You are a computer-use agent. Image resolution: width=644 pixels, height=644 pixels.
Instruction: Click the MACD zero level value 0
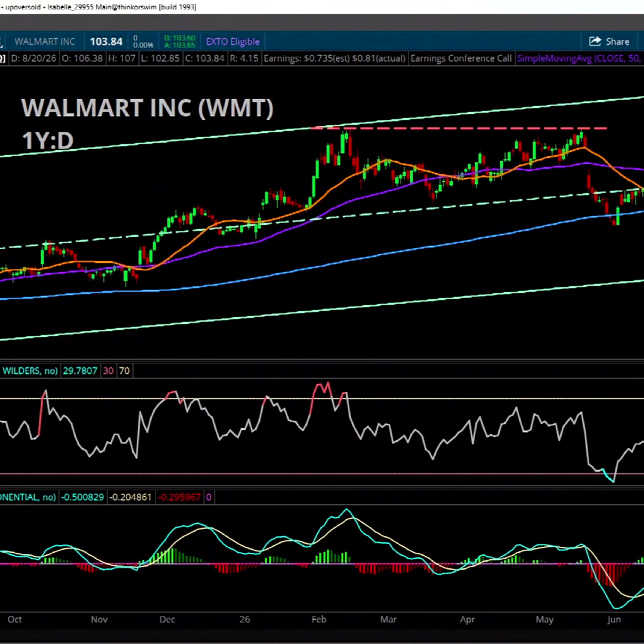coord(209,497)
